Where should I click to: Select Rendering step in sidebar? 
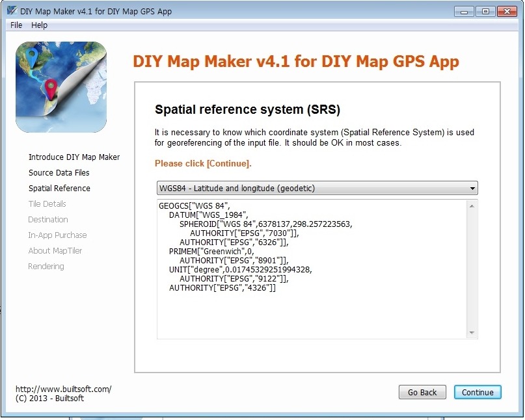pyautogui.click(x=46, y=267)
